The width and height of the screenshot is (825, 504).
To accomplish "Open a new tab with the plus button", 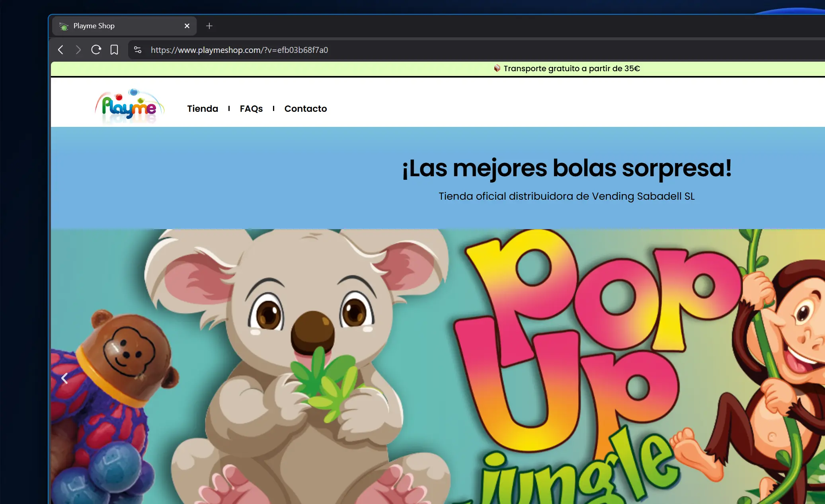I will 209,26.
